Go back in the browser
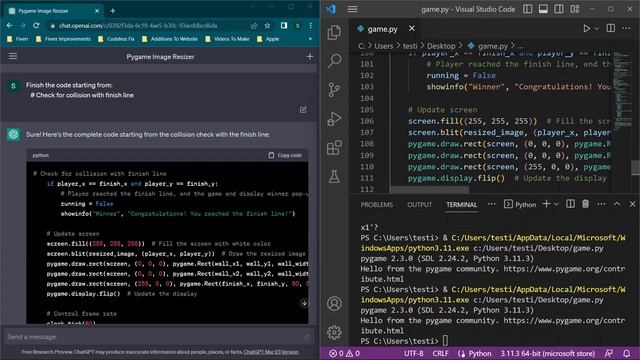Screen dimensions: 640x360 pos(9,25)
